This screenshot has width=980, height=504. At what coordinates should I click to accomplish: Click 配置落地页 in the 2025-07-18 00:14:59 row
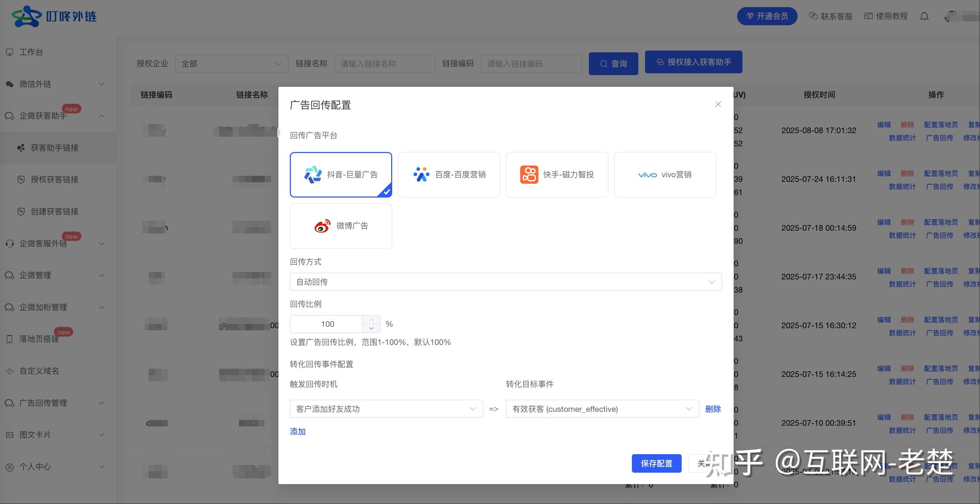(x=941, y=222)
